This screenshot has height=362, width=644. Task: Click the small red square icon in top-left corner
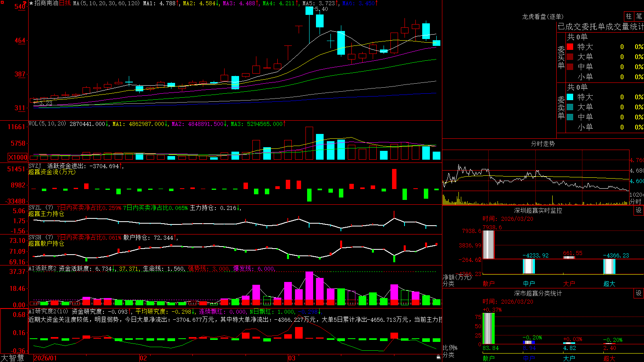coord(2,2)
